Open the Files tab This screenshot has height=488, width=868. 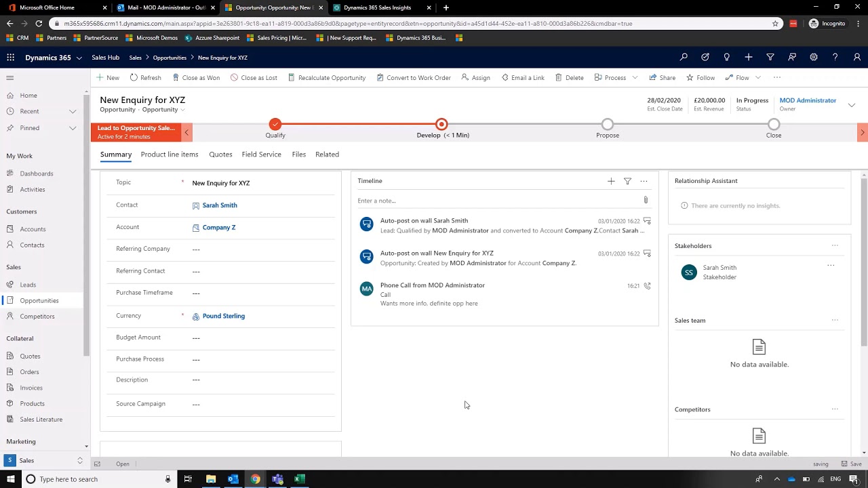click(299, 155)
